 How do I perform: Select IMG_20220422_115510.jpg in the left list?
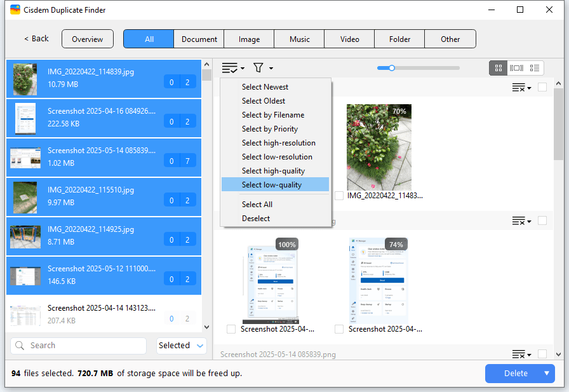tap(90, 196)
